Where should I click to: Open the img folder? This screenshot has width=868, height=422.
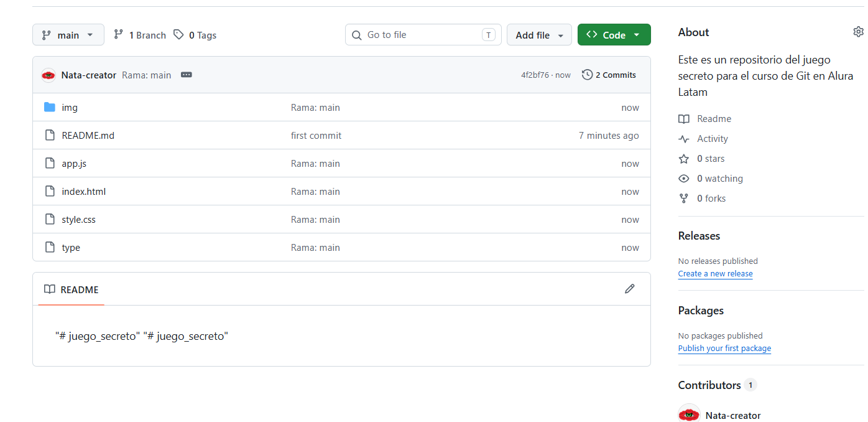70,107
